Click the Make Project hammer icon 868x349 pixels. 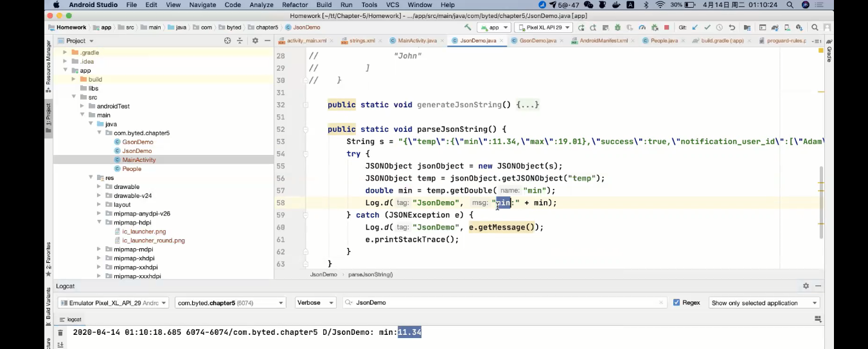tap(468, 28)
